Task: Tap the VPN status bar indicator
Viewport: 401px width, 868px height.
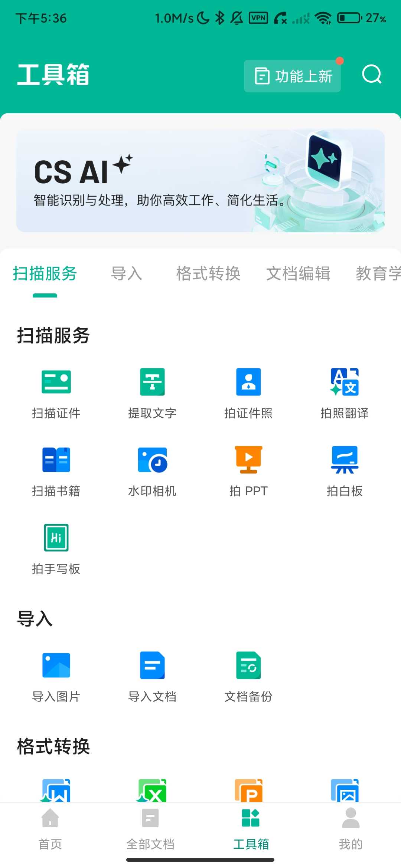Action: click(258, 18)
